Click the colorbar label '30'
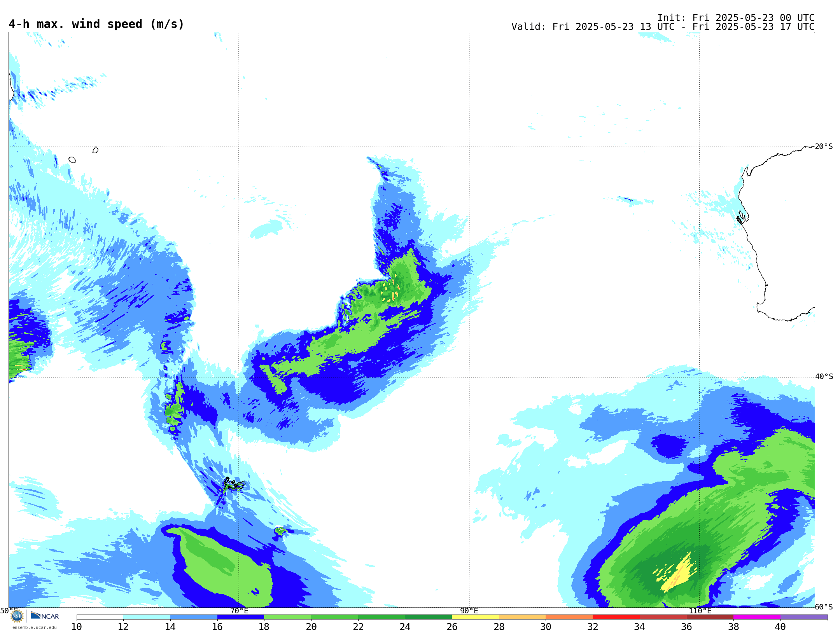This screenshot has width=840, height=632. pos(546,627)
